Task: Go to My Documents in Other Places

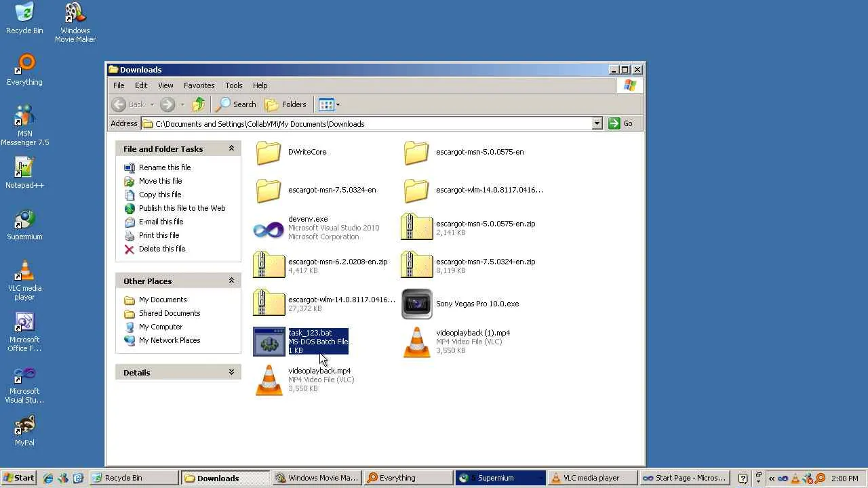Action: click(x=163, y=300)
